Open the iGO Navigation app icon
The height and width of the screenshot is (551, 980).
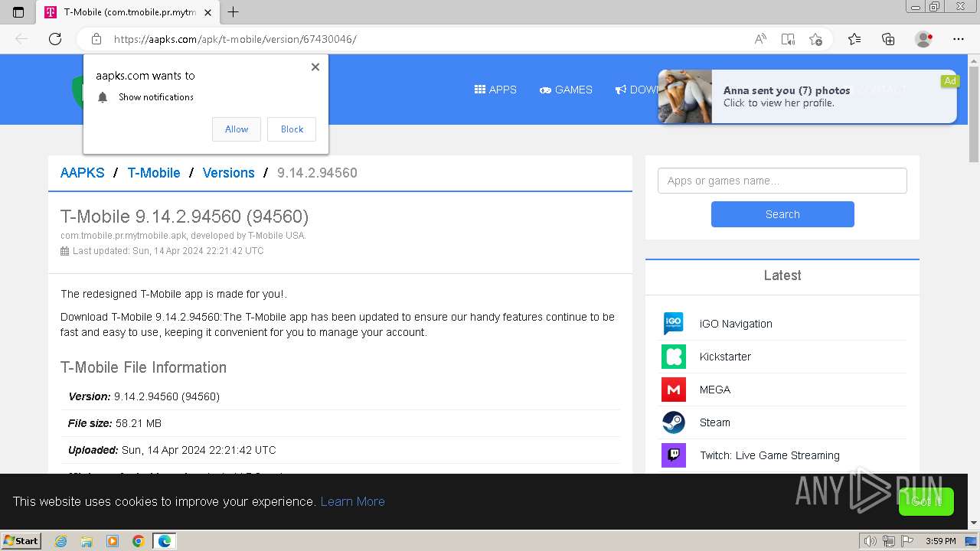pos(674,324)
